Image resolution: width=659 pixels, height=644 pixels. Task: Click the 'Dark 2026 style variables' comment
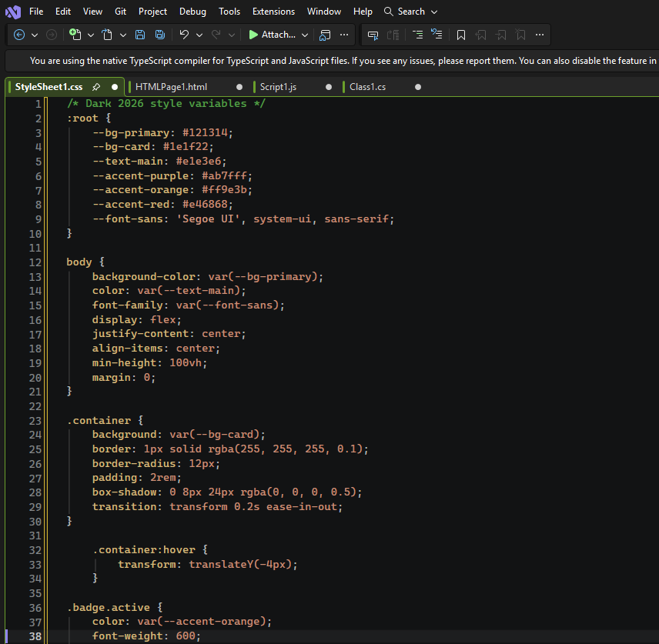coord(166,104)
